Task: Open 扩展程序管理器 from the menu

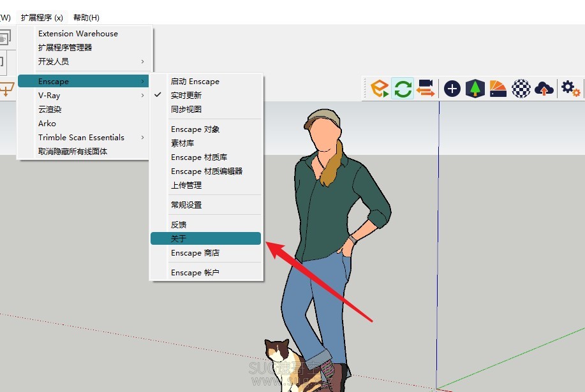Action: click(84, 47)
